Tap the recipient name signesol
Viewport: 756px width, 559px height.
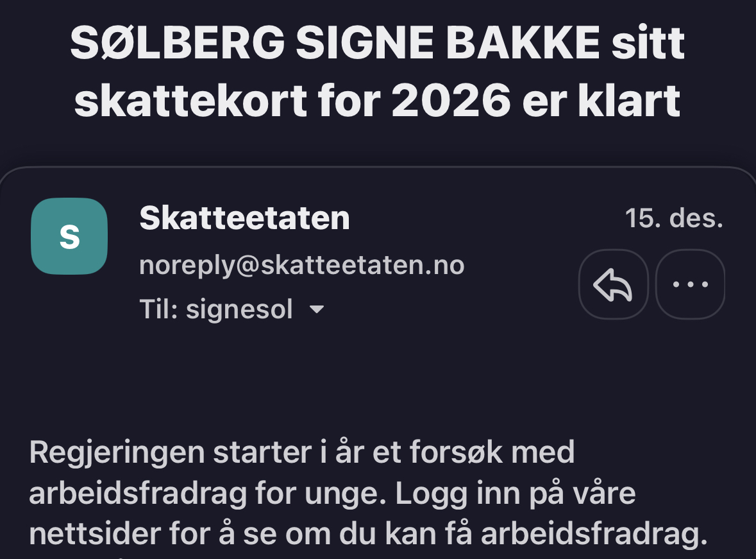coord(239,310)
